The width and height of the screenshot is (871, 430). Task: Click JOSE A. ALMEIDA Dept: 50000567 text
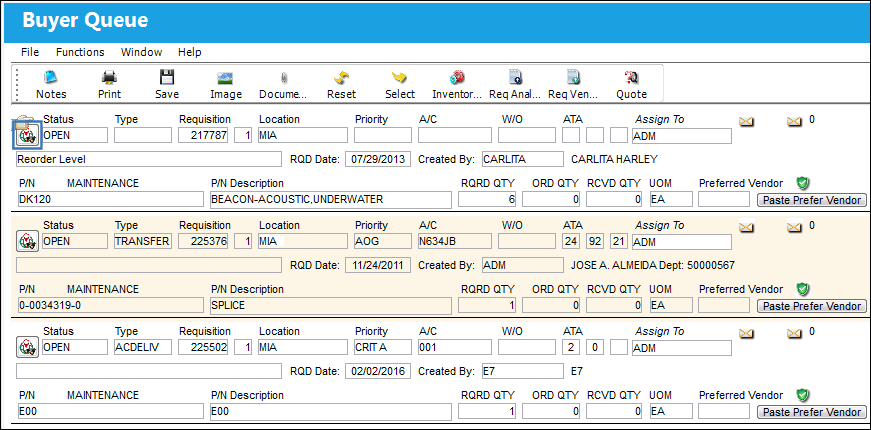tap(653, 266)
